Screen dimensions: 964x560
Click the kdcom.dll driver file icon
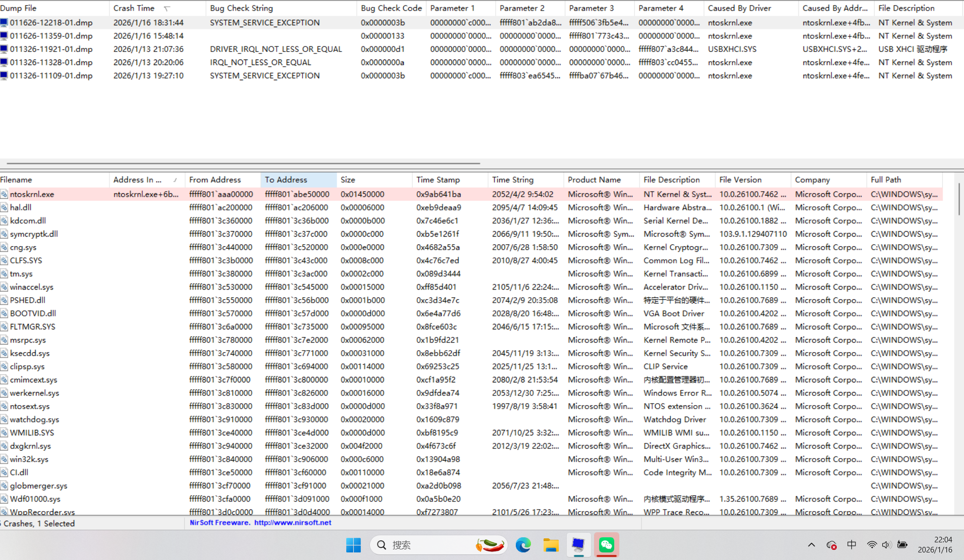coord(4,220)
